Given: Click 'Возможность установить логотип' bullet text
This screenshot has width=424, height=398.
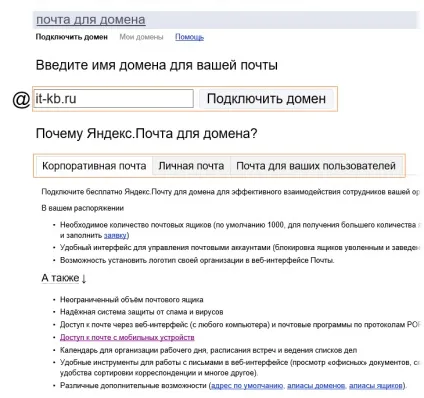Looking at the screenshot, I should pos(197,260).
